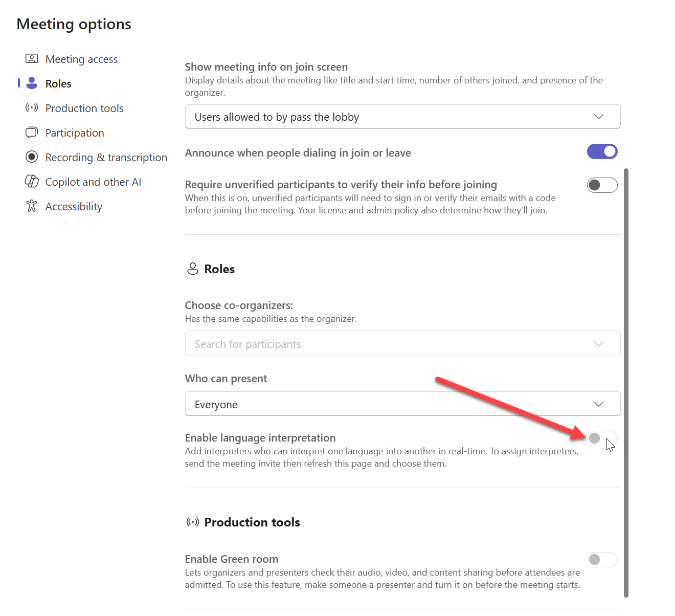
Task: Go to Participation settings section
Action: click(75, 133)
